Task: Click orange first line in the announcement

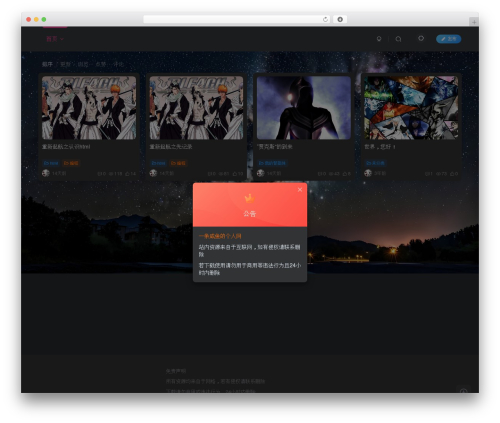Action: coord(220,236)
